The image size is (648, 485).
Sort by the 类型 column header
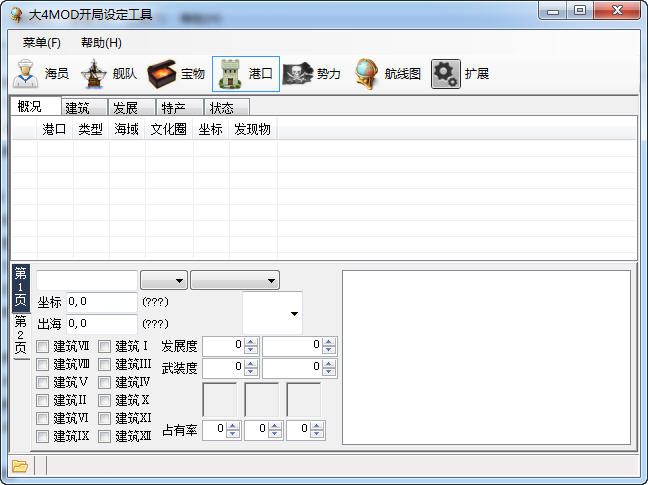click(91, 129)
